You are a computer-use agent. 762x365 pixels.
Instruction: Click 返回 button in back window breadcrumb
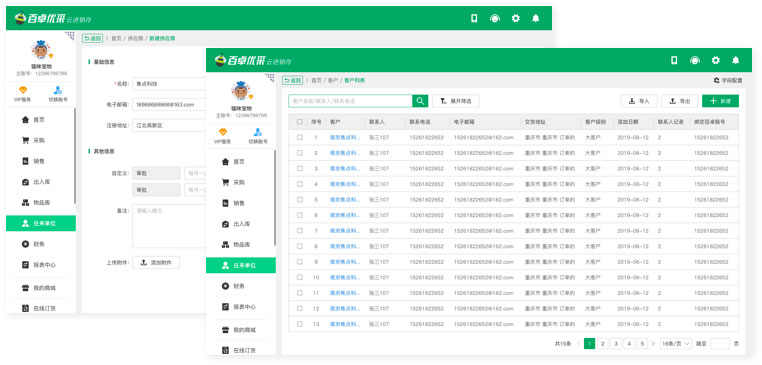pyautogui.click(x=92, y=38)
